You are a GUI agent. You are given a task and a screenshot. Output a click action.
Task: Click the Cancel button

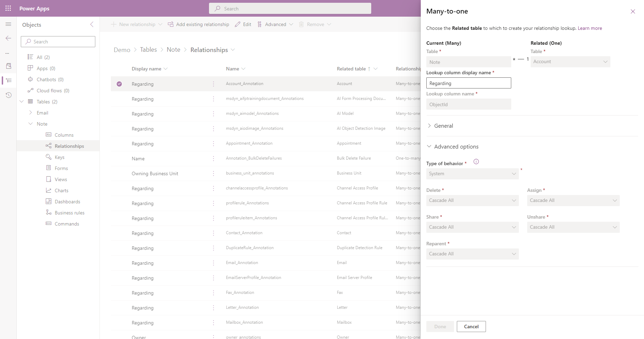(x=471, y=327)
